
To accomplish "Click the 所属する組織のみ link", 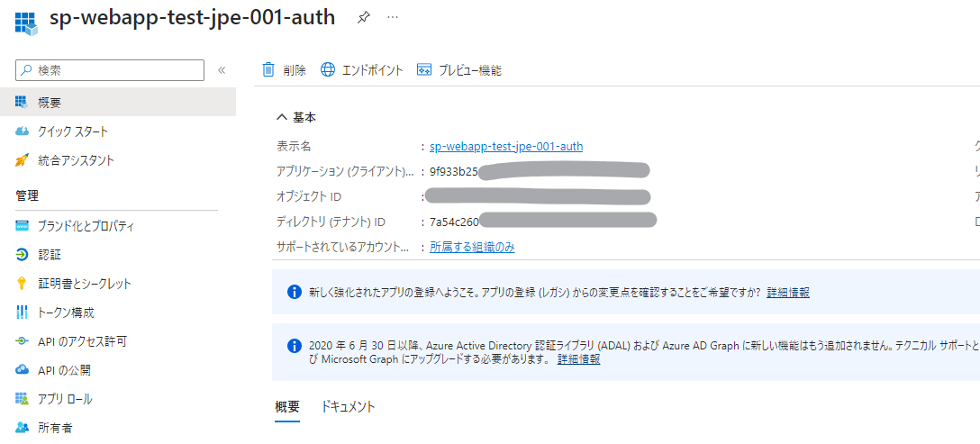I will click(x=473, y=247).
